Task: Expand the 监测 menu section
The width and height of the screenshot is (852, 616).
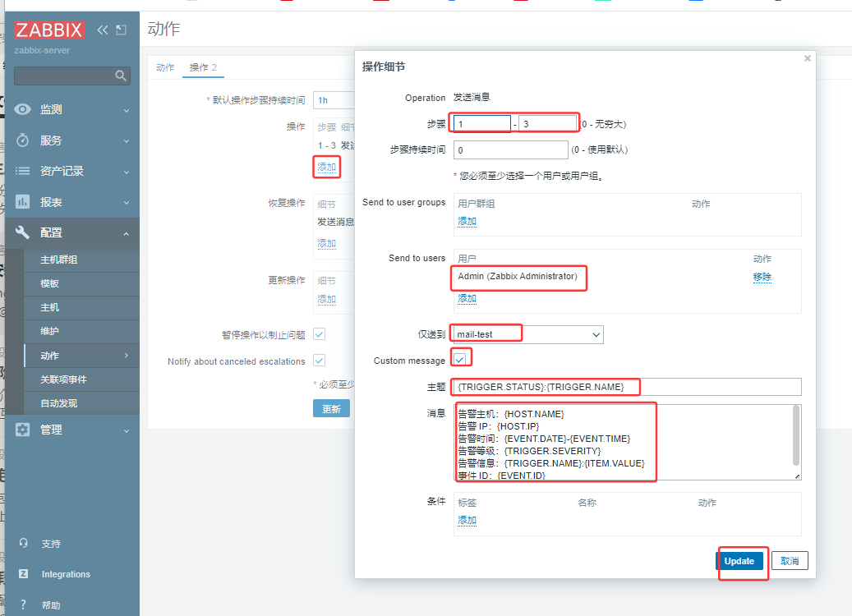Action: coord(126,110)
